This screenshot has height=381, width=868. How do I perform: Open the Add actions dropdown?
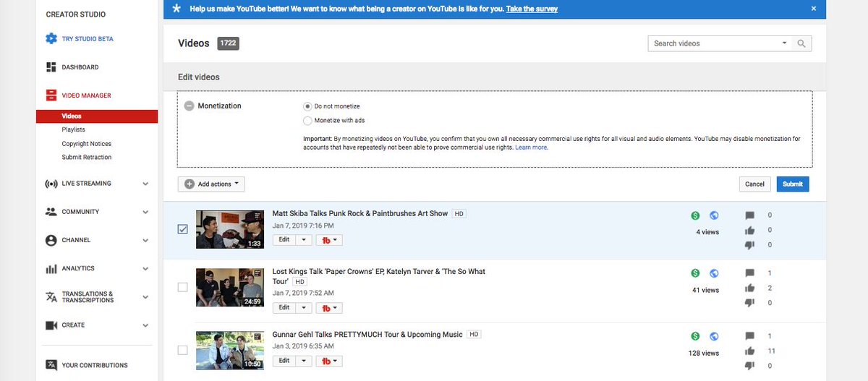(211, 184)
